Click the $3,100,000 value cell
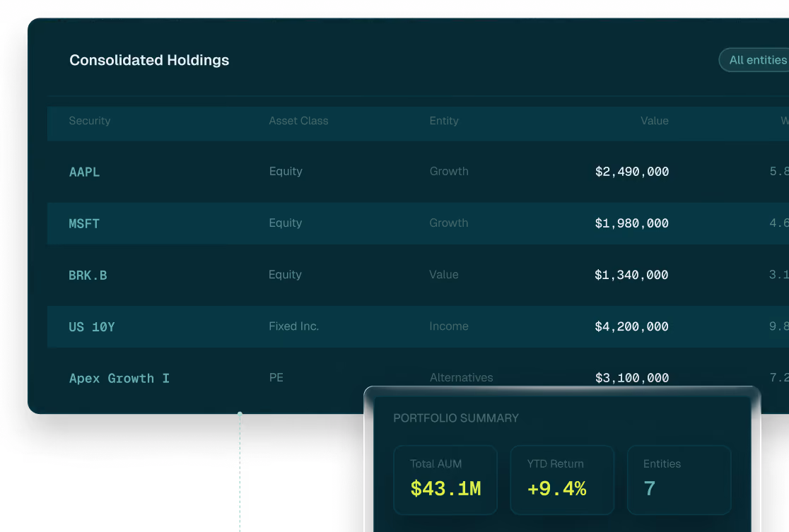The image size is (789, 532). click(632, 378)
